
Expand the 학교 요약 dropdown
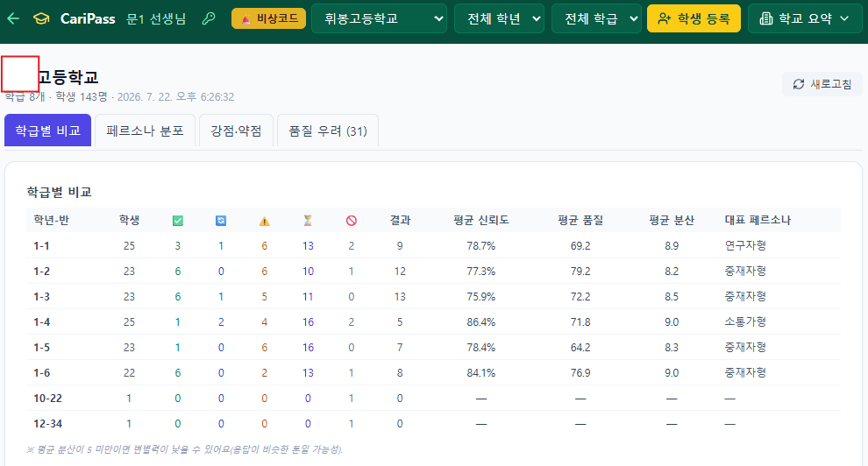coord(805,18)
